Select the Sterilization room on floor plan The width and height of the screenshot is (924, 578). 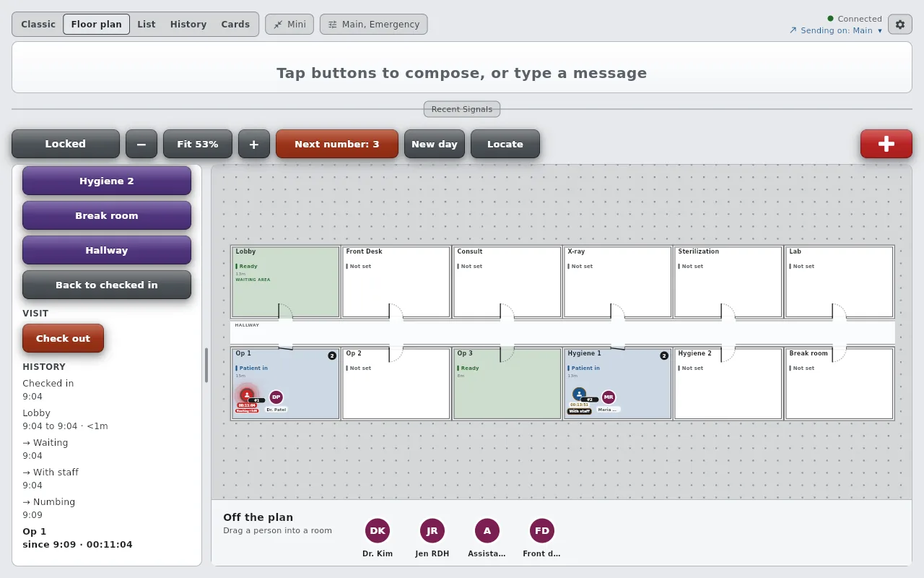point(728,282)
